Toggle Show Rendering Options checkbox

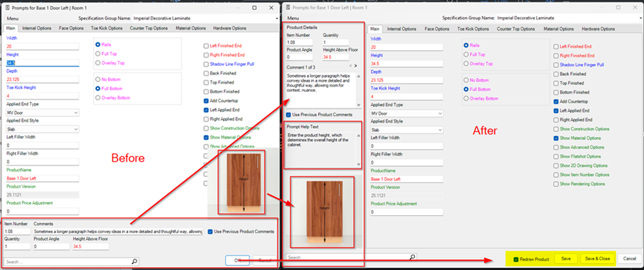click(555, 184)
